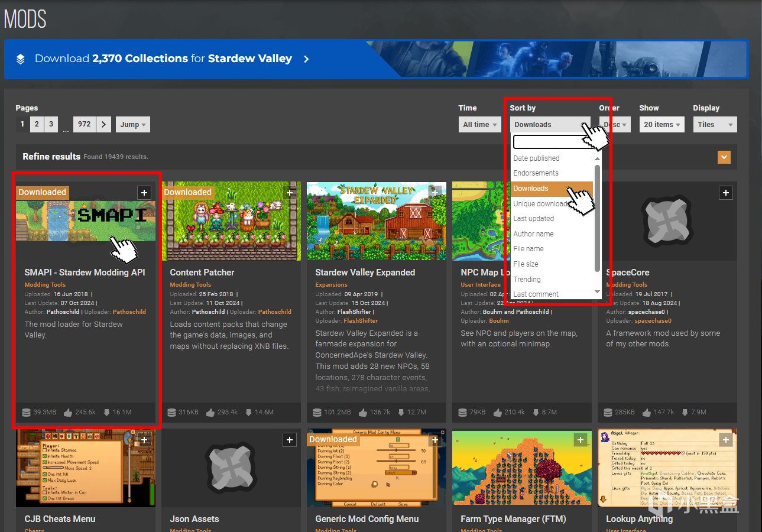Click the file size icon beside 316KB
Screen dimensions: 762x532
(171, 412)
